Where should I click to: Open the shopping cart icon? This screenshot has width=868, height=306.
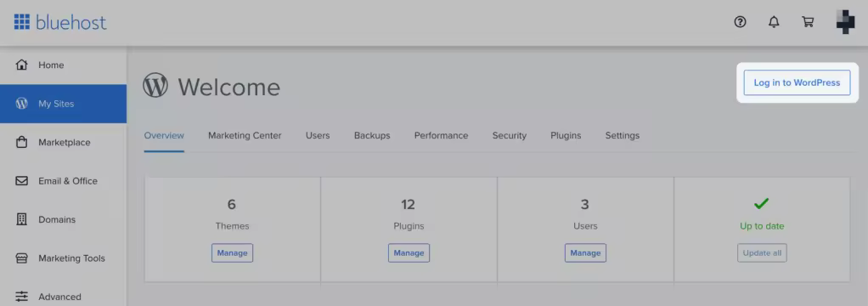pos(808,22)
